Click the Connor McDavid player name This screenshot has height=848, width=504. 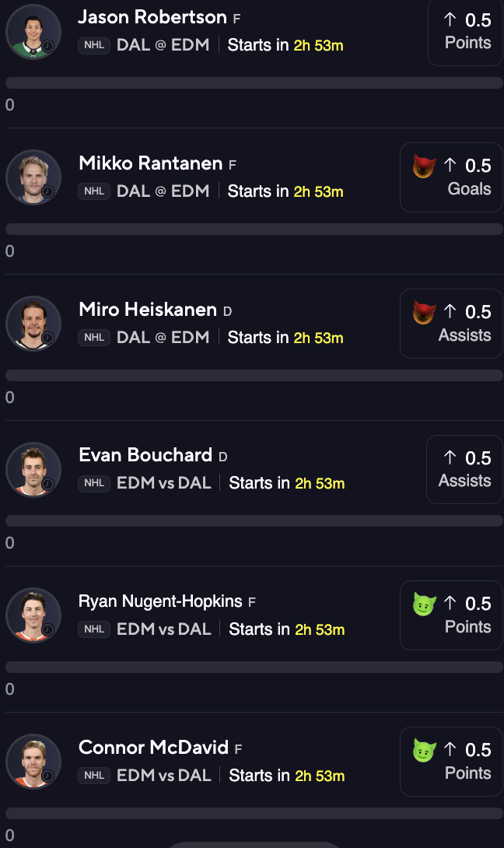coord(153,748)
